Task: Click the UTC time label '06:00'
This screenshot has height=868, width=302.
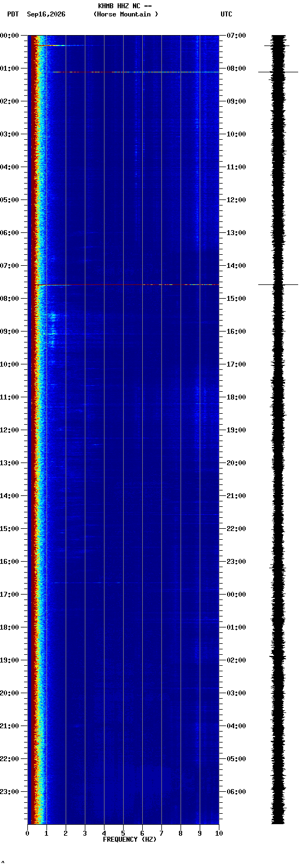Action: (236, 792)
